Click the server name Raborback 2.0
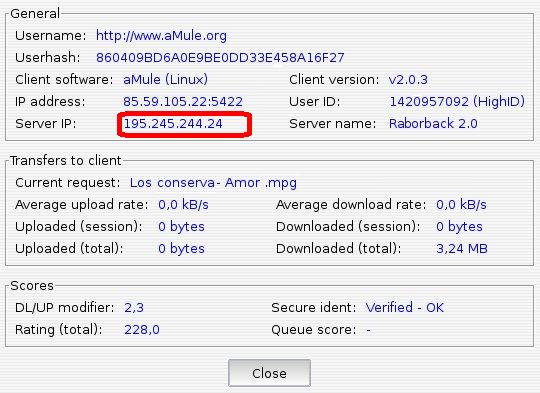Image resolution: width=540 pixels, height=393 pixels. pos(433,124)
